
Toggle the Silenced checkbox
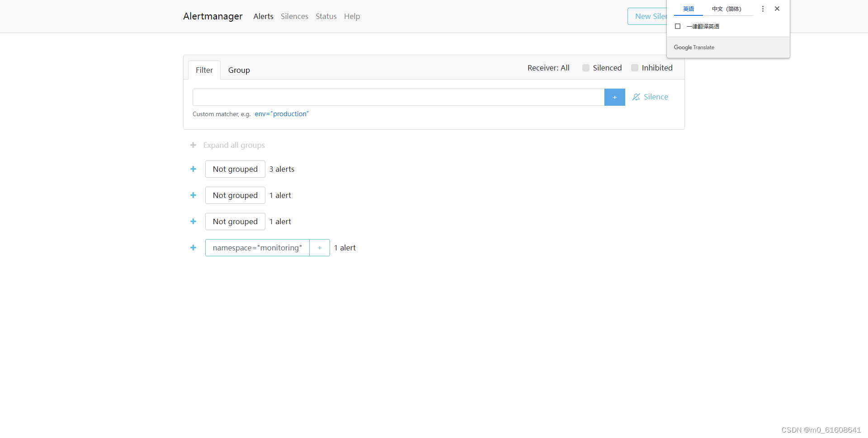586,68
